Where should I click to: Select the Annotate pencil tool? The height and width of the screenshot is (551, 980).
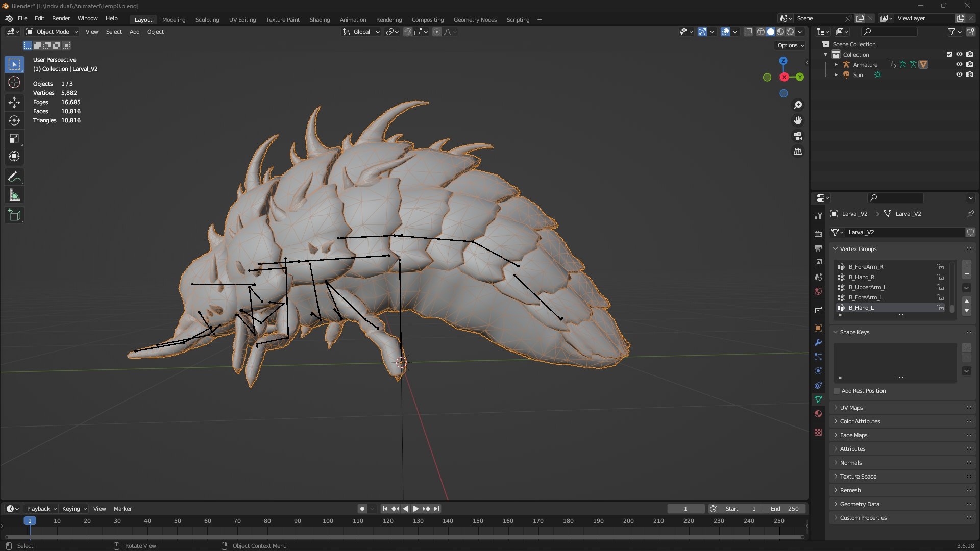14,177
